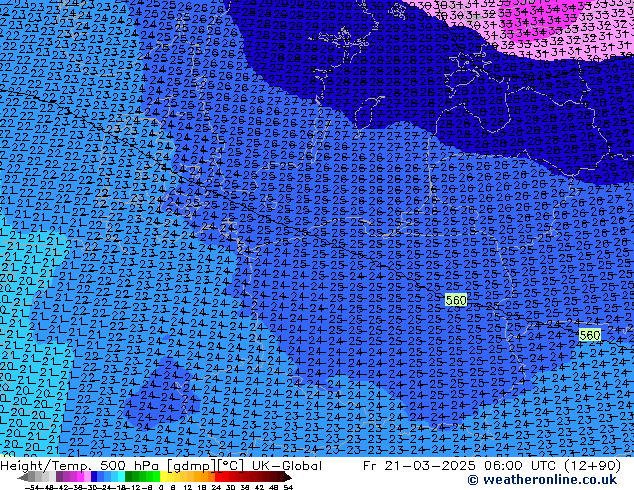634x490 pixels.
Task: Click the 560 contour label near map center
Action: (456, 300)
